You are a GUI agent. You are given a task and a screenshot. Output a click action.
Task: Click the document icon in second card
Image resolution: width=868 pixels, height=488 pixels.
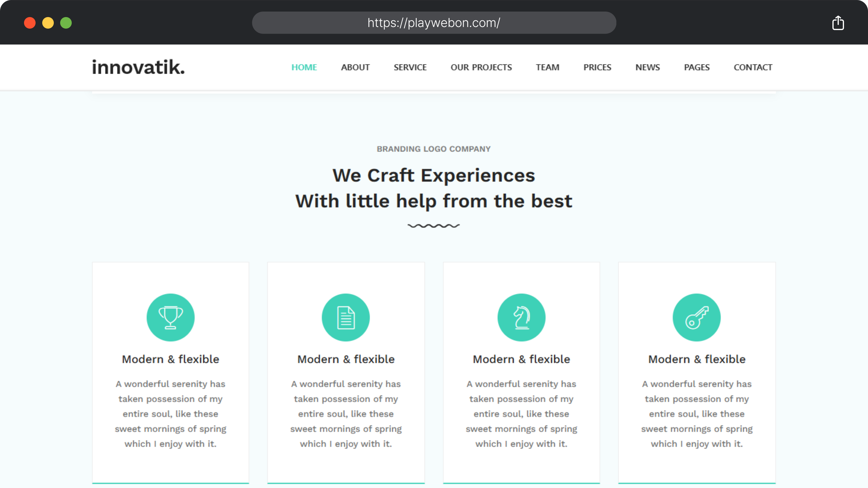tap(346, 317)
